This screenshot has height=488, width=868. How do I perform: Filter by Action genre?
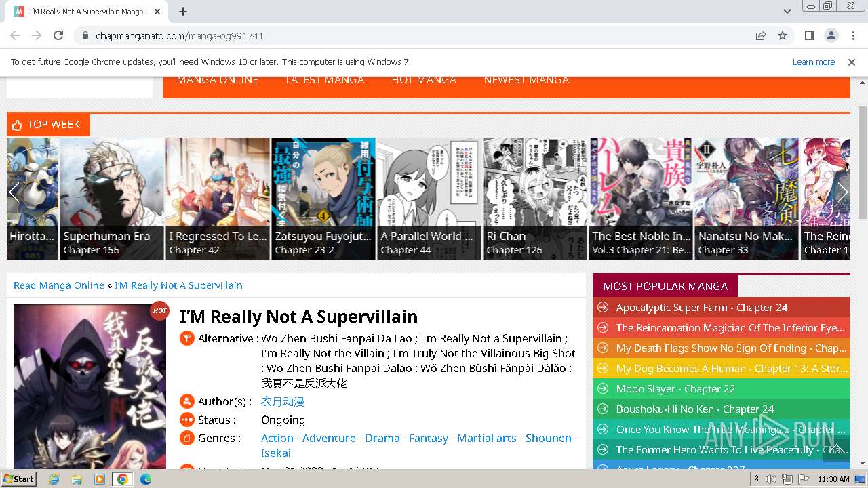tap(277, 439)
